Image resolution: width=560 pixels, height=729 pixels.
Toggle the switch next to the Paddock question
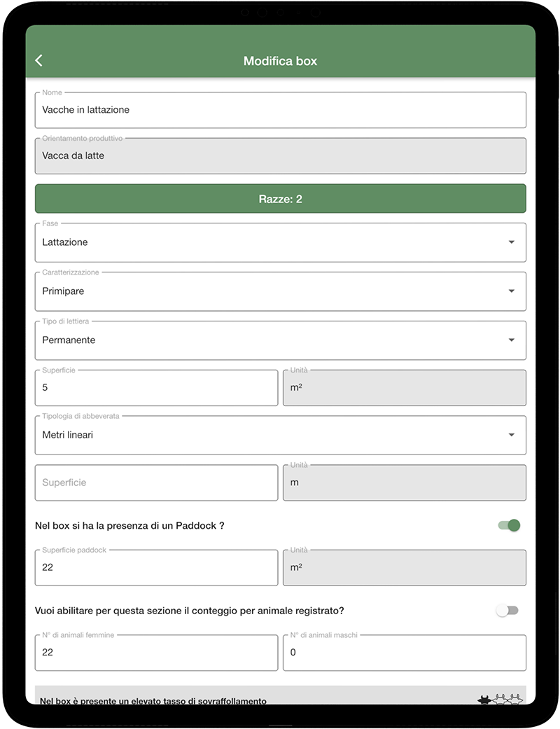point(507,525)
